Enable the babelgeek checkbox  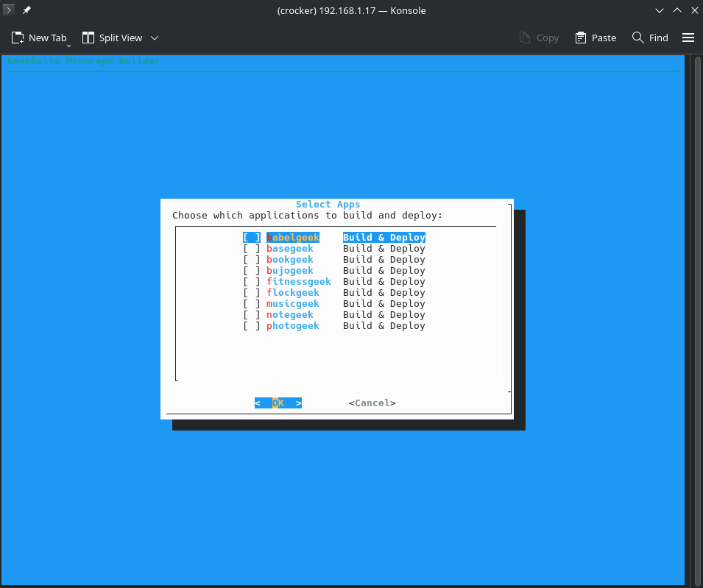(251, 237)
